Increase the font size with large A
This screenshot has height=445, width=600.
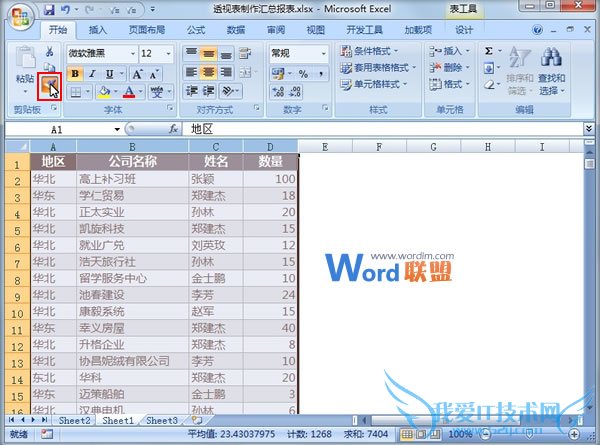pos(137,74)
